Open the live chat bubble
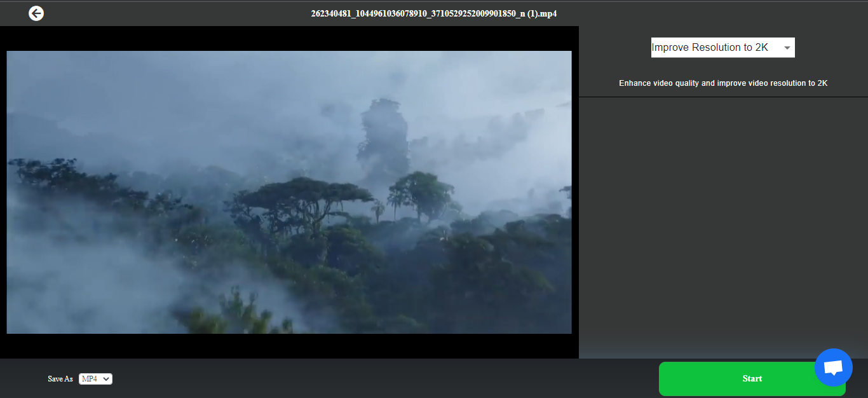 click(x=833, y=367)
